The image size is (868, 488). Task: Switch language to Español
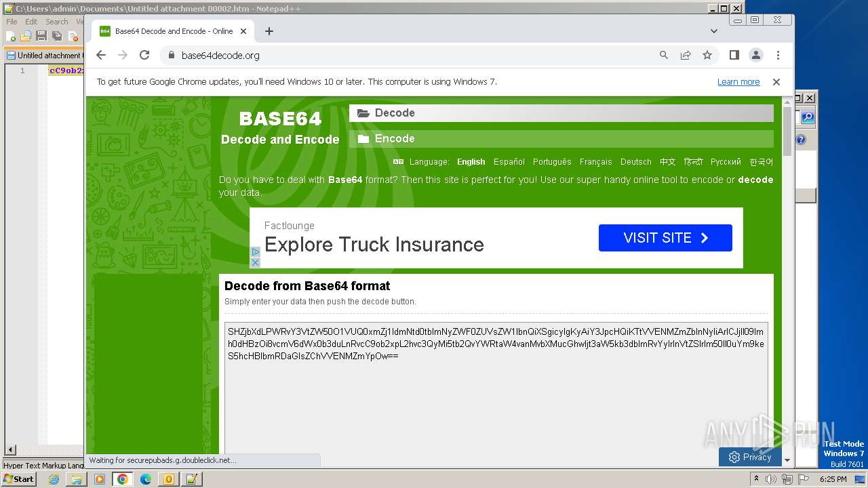[509, 162]
